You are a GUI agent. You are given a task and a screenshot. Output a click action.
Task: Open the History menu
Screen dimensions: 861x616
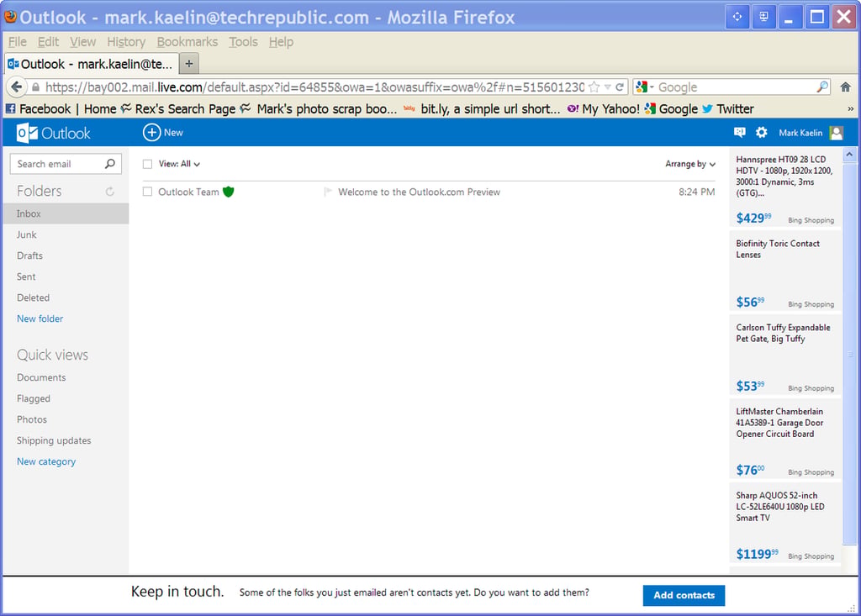coord(126,42)
